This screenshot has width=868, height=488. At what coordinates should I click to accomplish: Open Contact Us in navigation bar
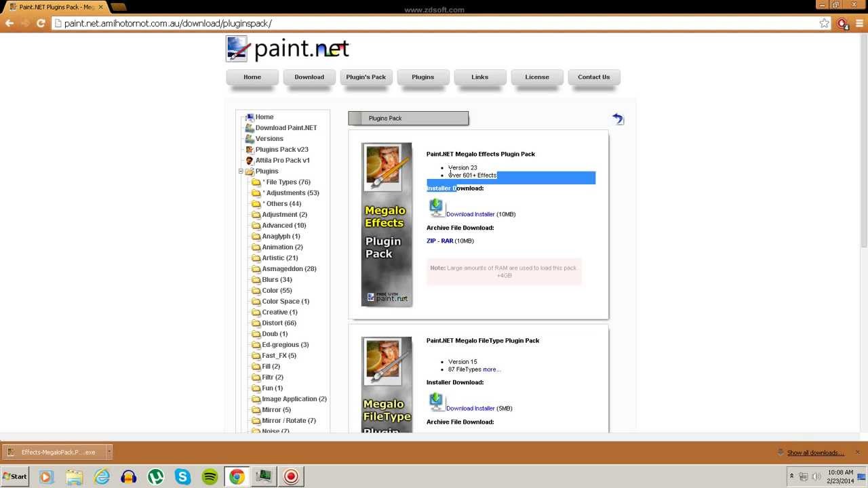click(x=594, y=77)
